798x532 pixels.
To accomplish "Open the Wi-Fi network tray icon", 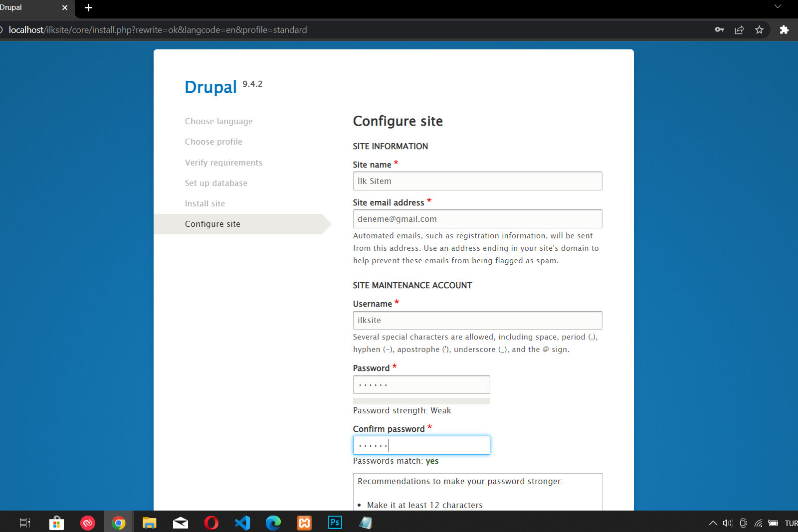I will (x=758, y=523).
